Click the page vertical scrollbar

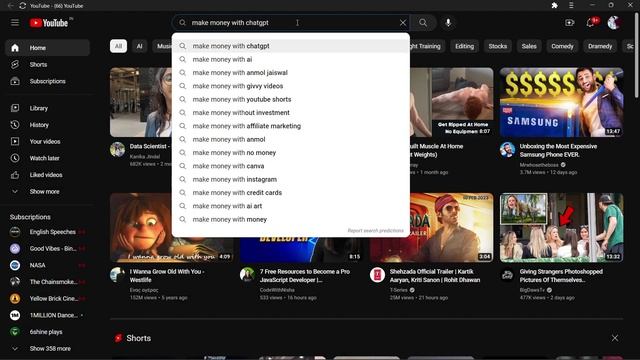[636, 55]
